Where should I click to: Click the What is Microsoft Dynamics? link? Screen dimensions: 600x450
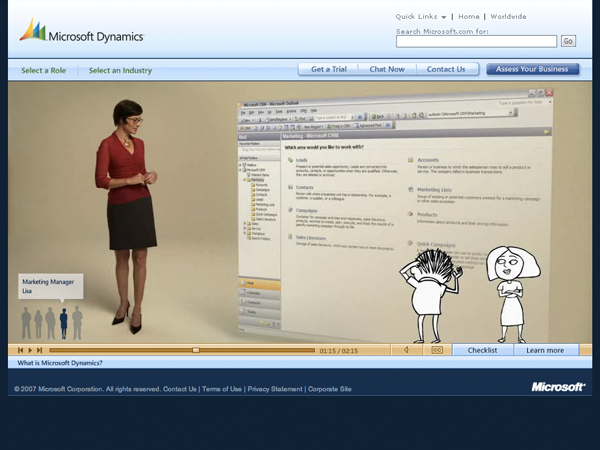pyautogui.click(x=60, y=363)
